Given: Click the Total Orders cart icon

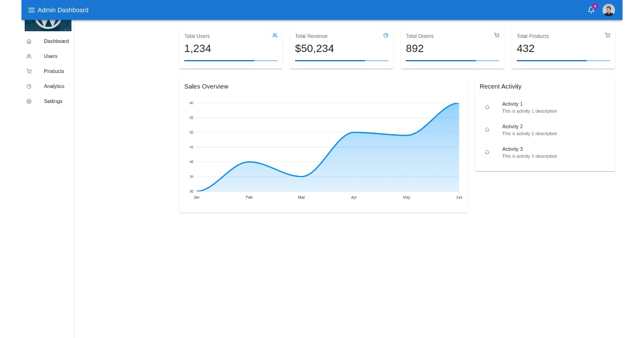Looking at the screenshot, I should click(x=496, y=35).
